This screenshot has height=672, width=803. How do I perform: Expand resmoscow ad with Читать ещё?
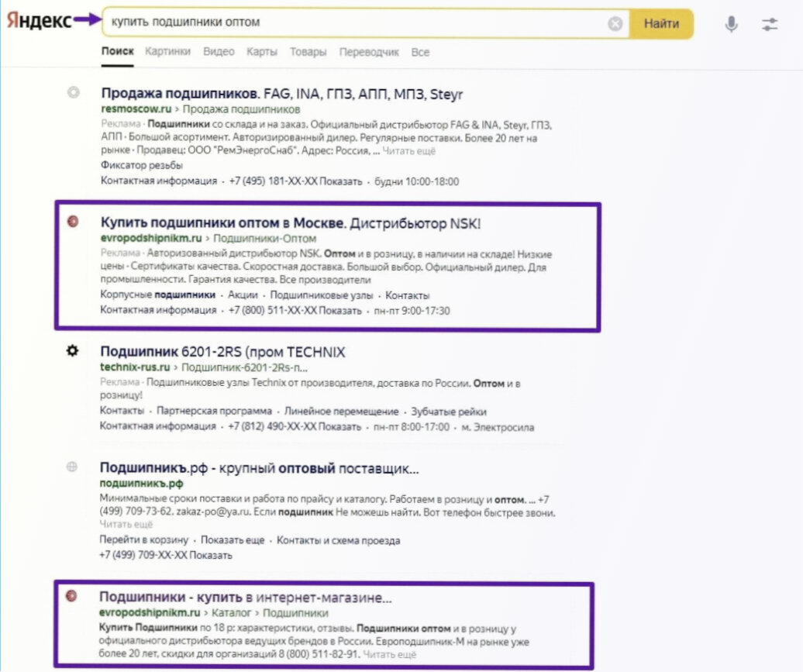pos(408,151)
